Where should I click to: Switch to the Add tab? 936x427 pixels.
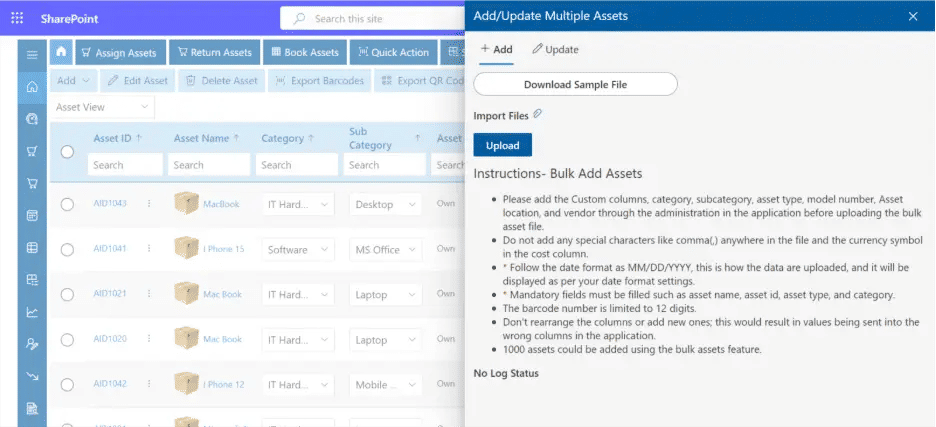[x=497, y=50]
